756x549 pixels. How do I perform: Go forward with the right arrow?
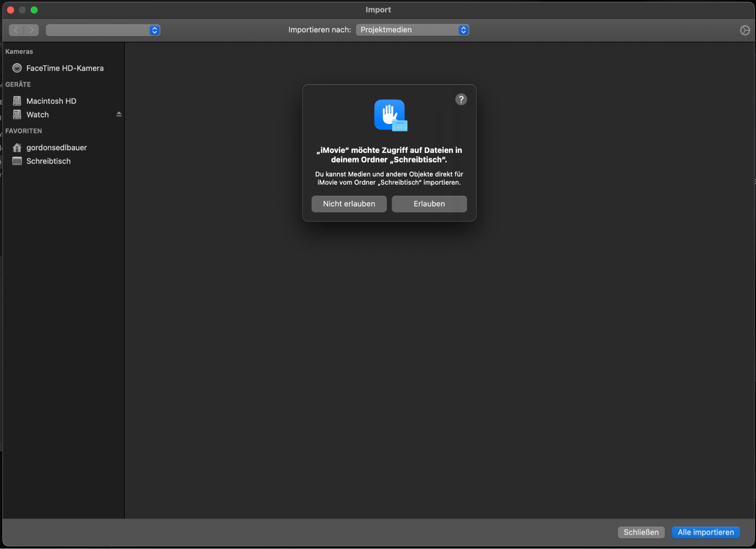click(x=31, y=30)
